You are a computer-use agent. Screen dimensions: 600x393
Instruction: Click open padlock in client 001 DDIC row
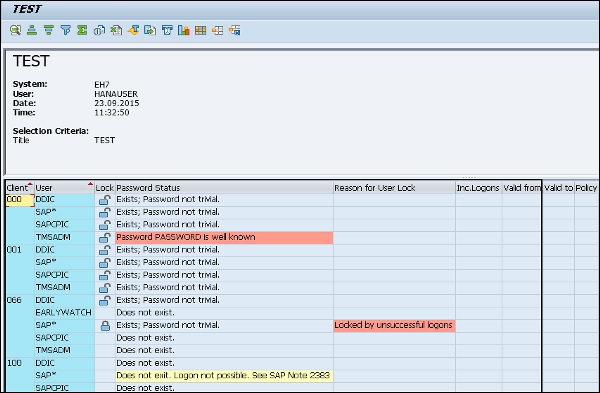coord(105,250)
